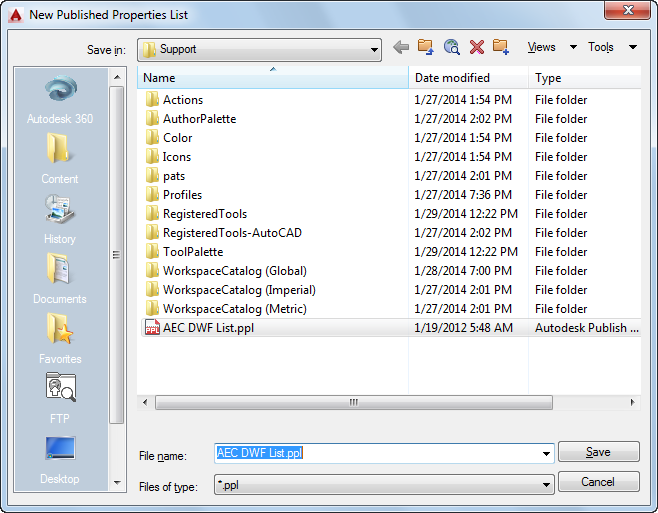Open the Documents shortcut
Image resolution: width=658 pixels, height=513 pixels.
60,279
